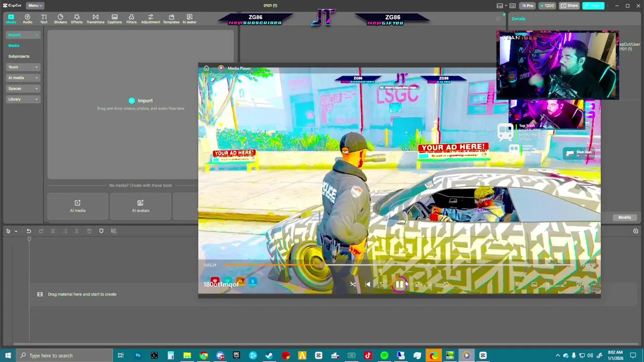Expand the AI media sidebar section

pyautogui.click(x=23, y=77)
